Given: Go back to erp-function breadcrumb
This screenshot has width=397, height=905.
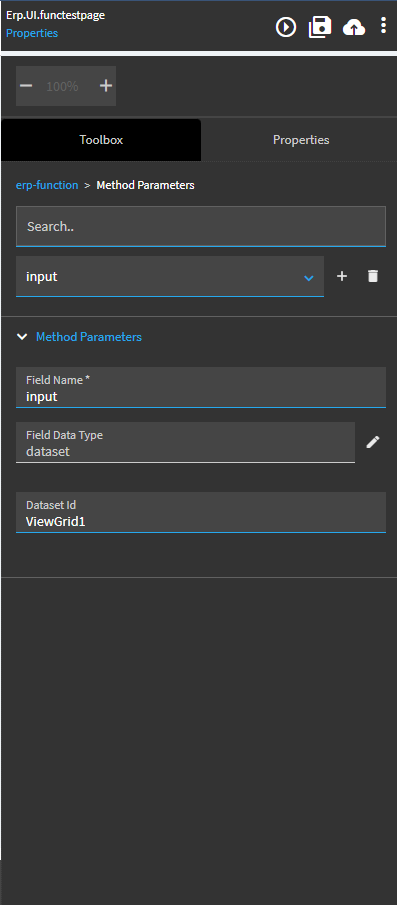Looking at the screenshot, I should coord(47,185).
